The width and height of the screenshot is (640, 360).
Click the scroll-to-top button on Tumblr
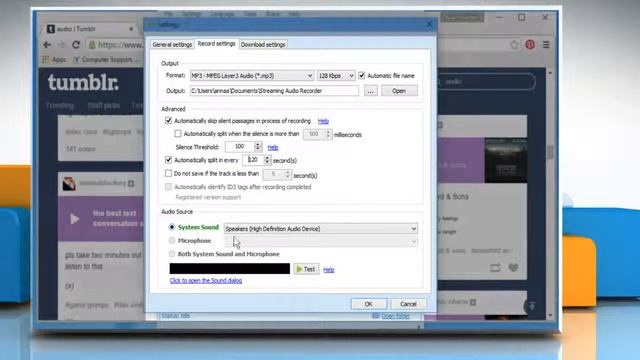[531, 306]
